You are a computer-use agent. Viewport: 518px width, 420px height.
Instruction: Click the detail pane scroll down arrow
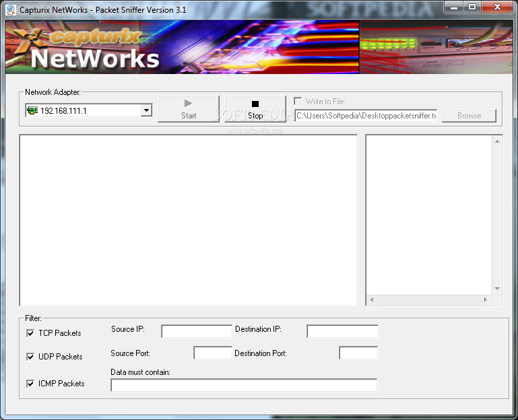(497, 289)
